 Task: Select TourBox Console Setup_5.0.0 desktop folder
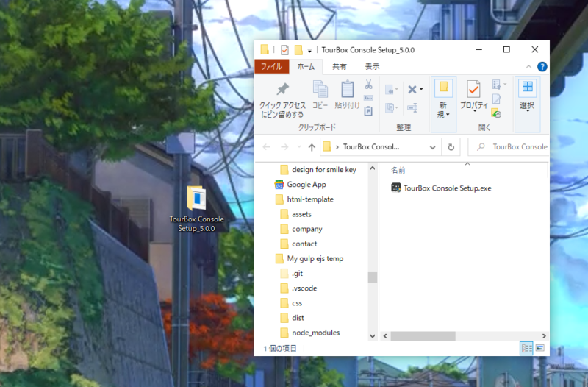[x=196, y=210]
